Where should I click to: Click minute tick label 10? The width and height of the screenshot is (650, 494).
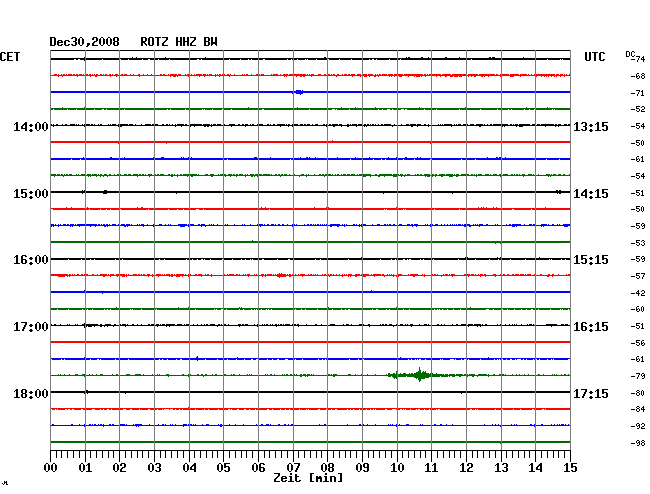[x=397, y=468]
